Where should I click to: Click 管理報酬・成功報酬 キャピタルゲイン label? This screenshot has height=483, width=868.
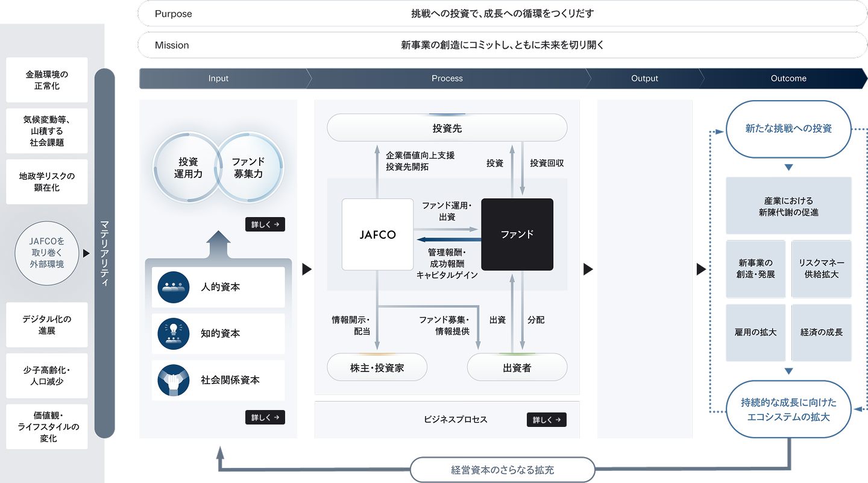(447, 264)
